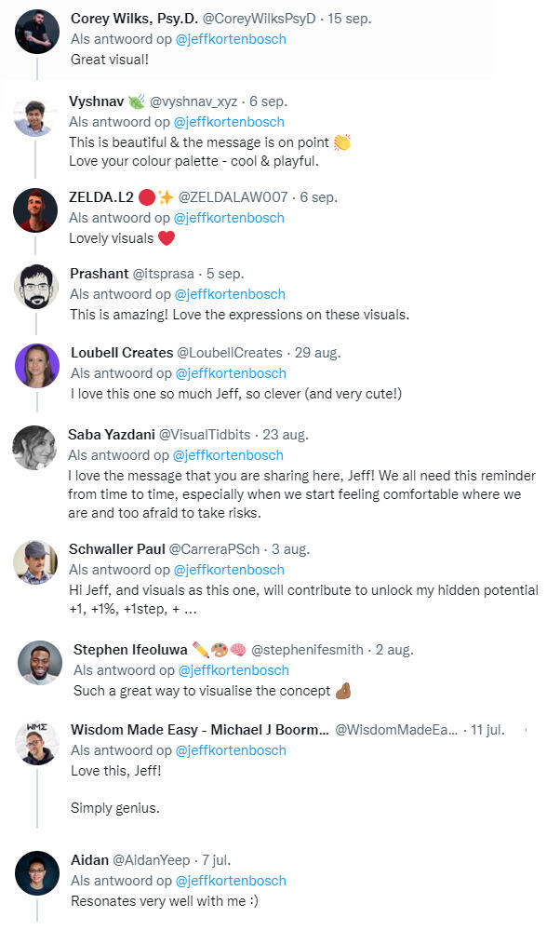Open @jeffkortenbosch link in Corey's reply

point(231,39)
